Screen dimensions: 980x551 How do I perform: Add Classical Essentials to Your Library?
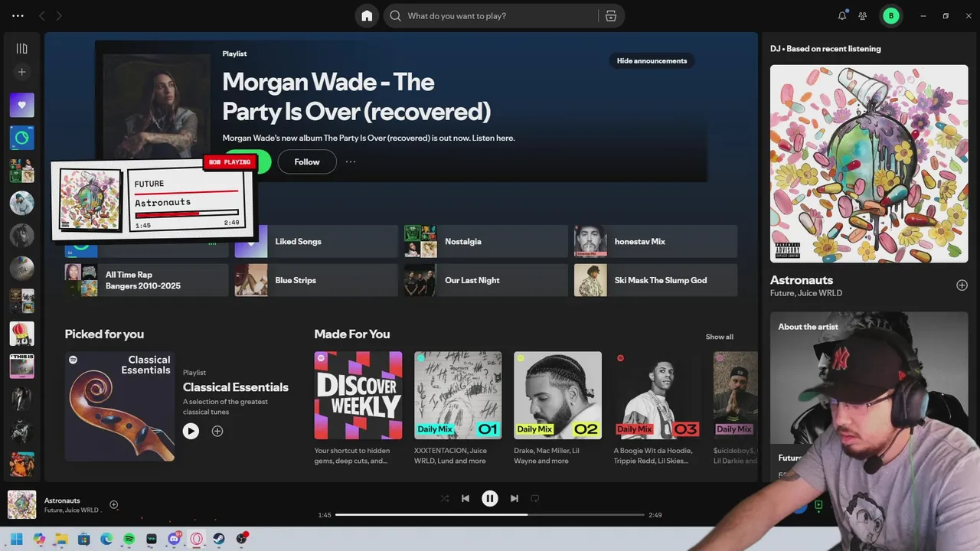point(217,431)
